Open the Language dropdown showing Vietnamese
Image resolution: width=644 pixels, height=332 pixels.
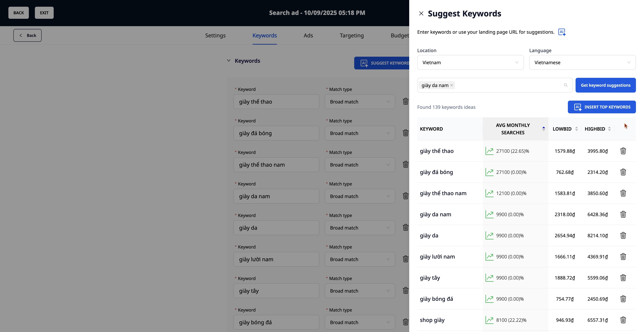click(582, 63)
